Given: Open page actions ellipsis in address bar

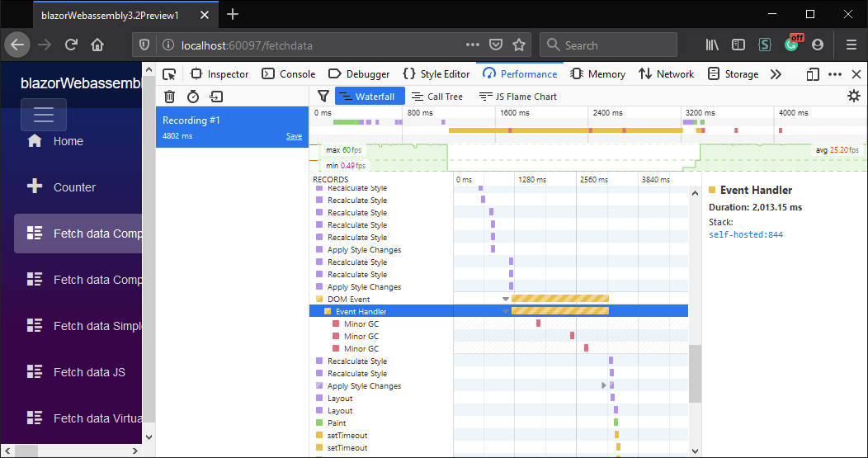Looking at the screenshot, I should (x=472, y=45).
